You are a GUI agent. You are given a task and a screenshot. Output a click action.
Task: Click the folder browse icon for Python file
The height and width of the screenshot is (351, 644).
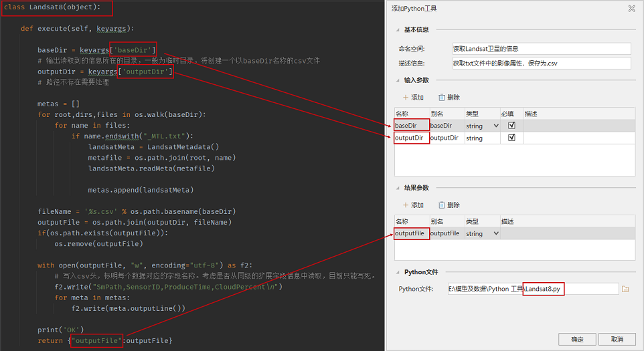point(625,289)
